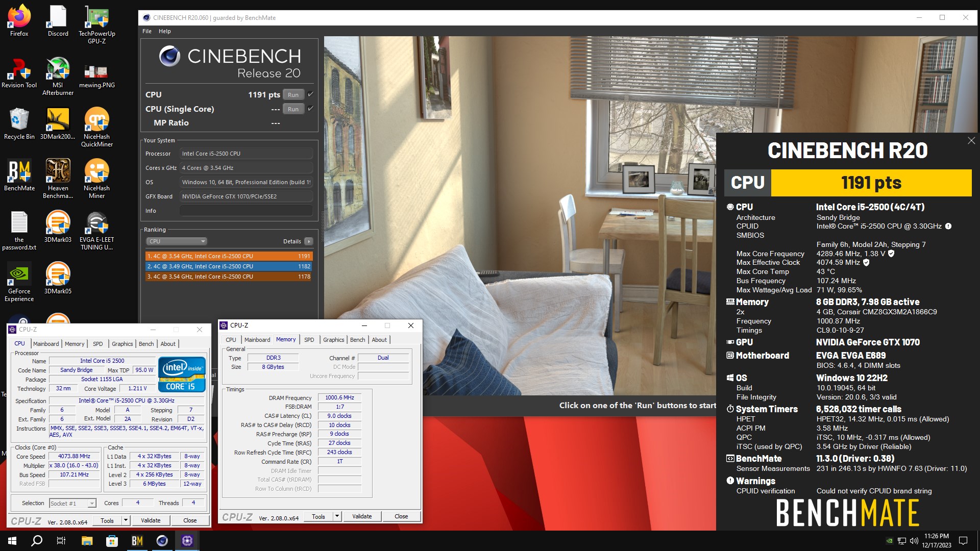
Task: Open Microsoft Store taskbar icon
Action: 112,541
